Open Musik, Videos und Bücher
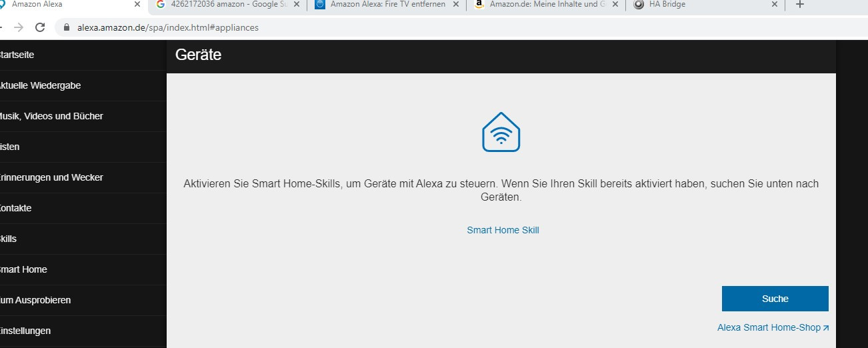 83,116
